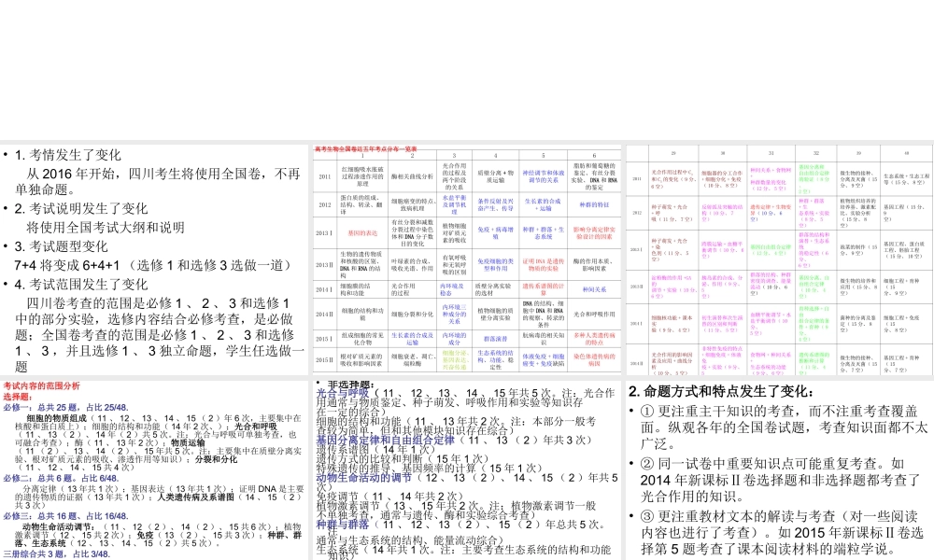This screenshot has width=934, height=560.
Task: Click the bullet beginning '③ 更注重教材文本的解读与考查'
Action: click(782, 533)
